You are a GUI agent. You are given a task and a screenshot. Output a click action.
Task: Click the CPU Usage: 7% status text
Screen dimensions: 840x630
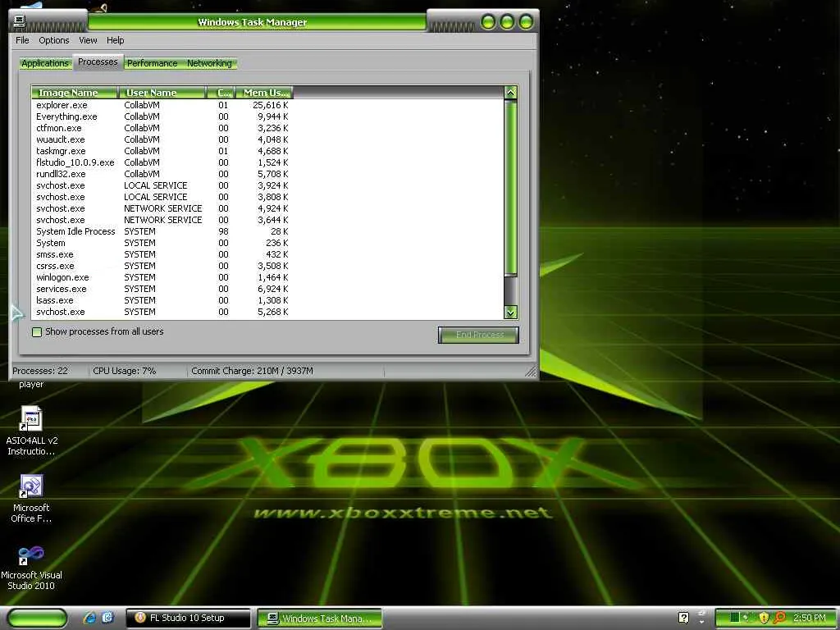tap(125, 371)
